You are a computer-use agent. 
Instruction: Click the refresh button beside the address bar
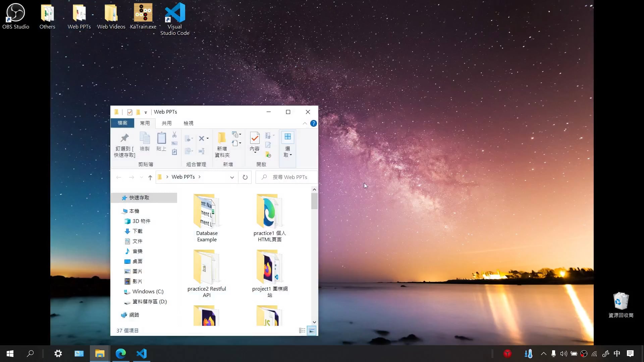(x=245, y=177)
